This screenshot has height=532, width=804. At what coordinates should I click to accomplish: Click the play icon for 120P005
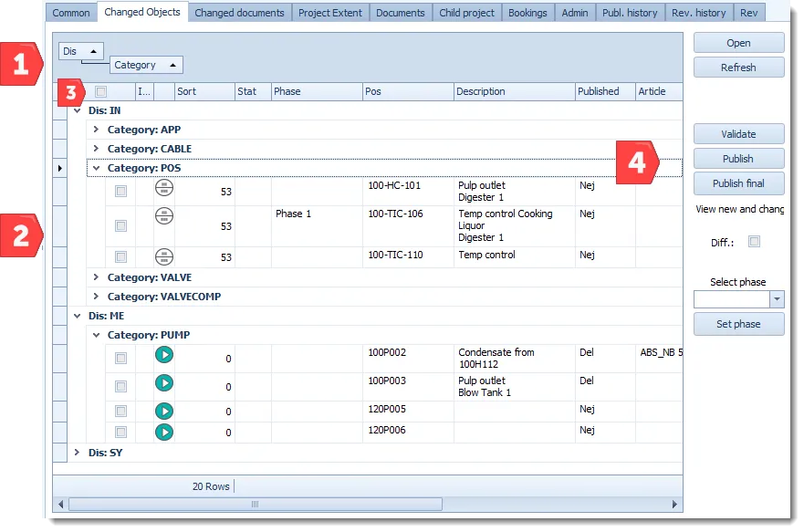[x=164, y=411]
